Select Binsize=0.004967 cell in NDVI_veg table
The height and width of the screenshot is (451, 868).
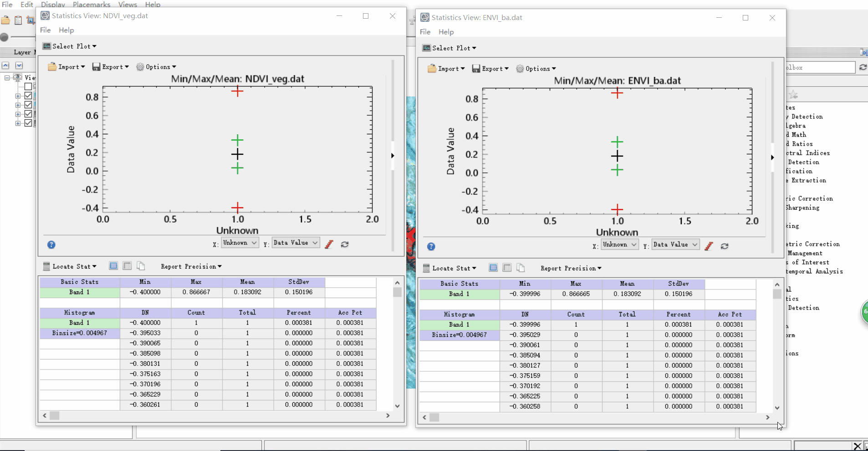tap(80, 333)
